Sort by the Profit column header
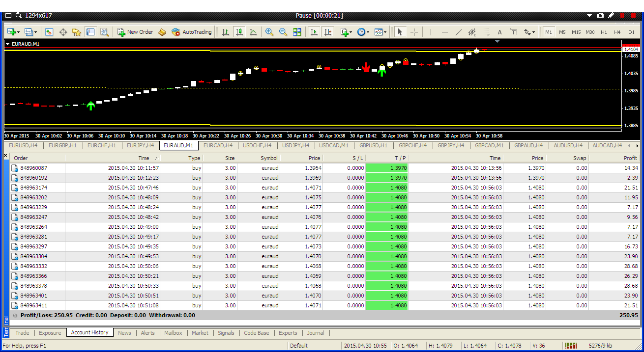 615,158
